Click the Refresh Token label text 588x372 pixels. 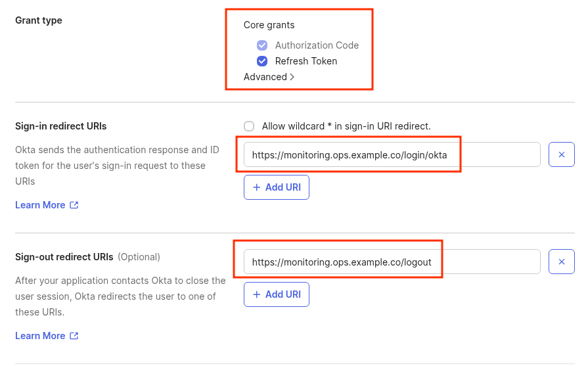click(306, 61)
